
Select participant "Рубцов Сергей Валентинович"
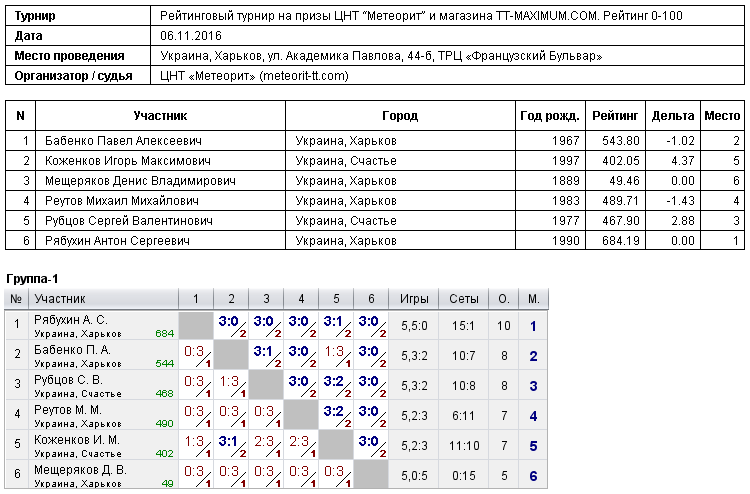coord(129,221)
